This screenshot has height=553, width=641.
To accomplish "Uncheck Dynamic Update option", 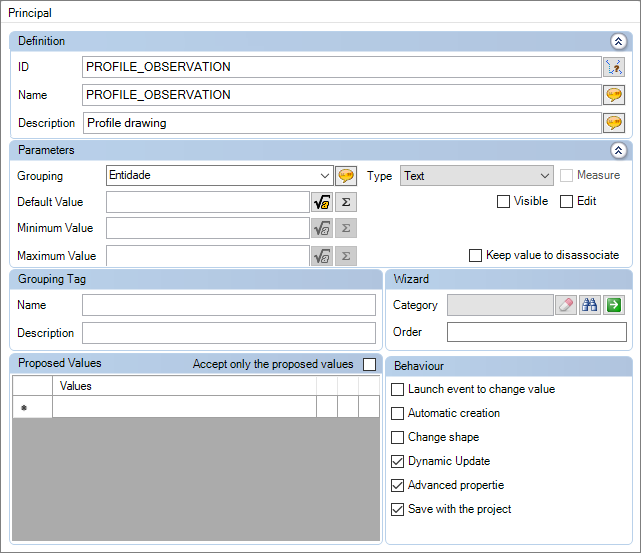I will 397,461.
